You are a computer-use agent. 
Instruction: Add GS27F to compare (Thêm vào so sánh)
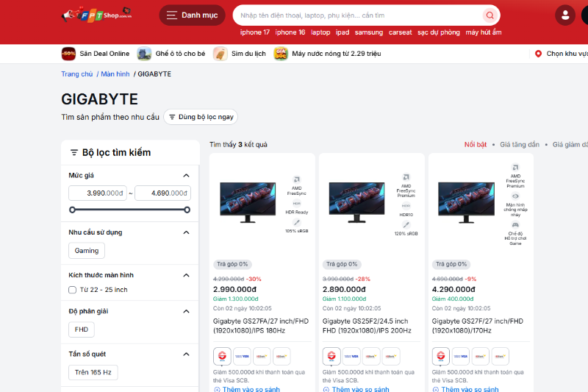pyautogui.click(x=465, y=389)
